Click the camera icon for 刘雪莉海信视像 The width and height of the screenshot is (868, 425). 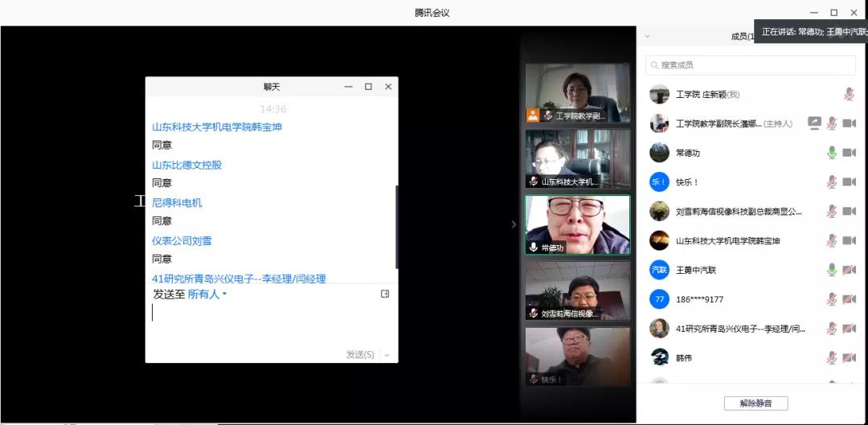tap(850, 211)
